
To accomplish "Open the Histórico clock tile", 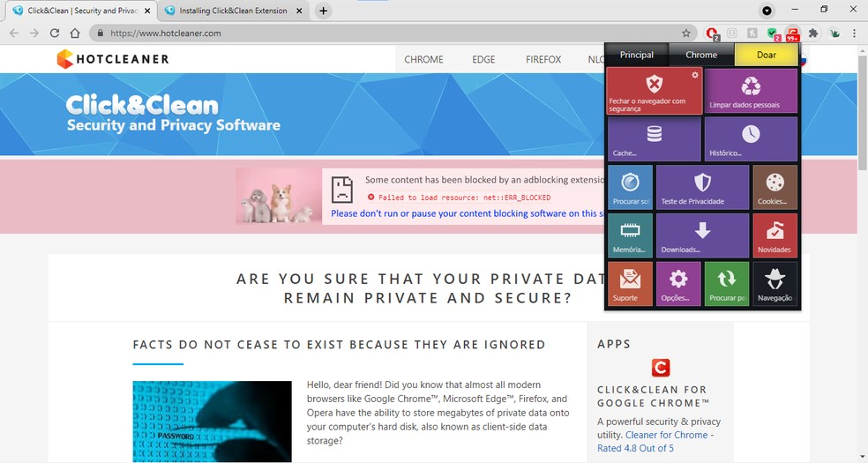I will point(751,138).
